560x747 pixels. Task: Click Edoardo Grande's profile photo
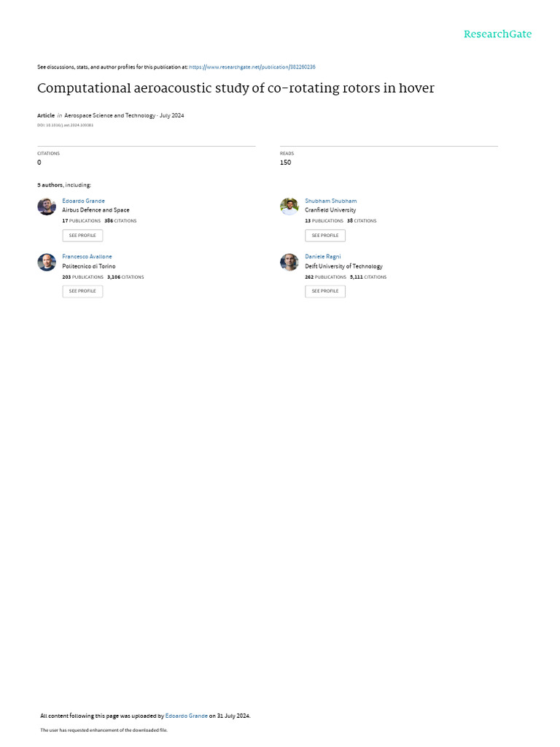coord(47,206)
